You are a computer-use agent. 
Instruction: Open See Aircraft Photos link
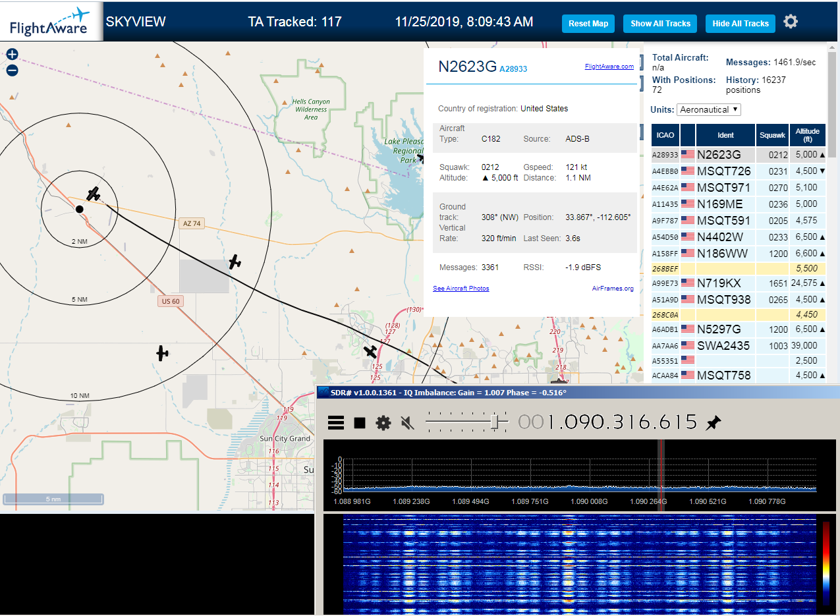[x=461, y=289]
